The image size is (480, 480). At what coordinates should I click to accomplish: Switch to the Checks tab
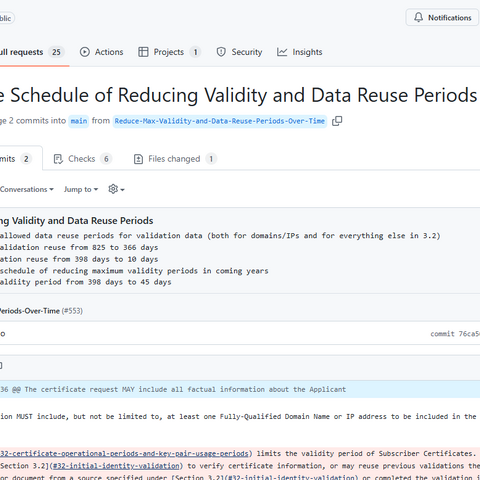pos(83,159)
